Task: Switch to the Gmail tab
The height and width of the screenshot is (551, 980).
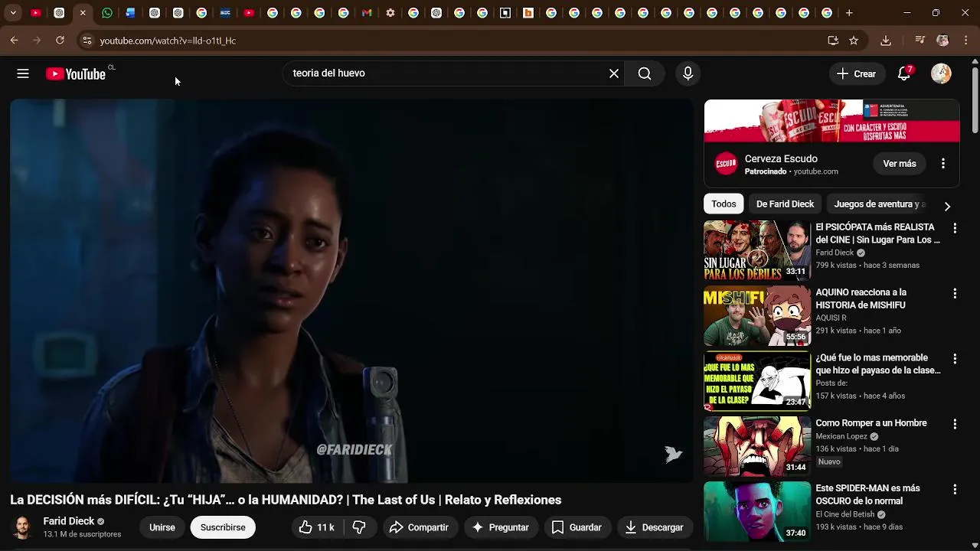Action: coord(367,13)
